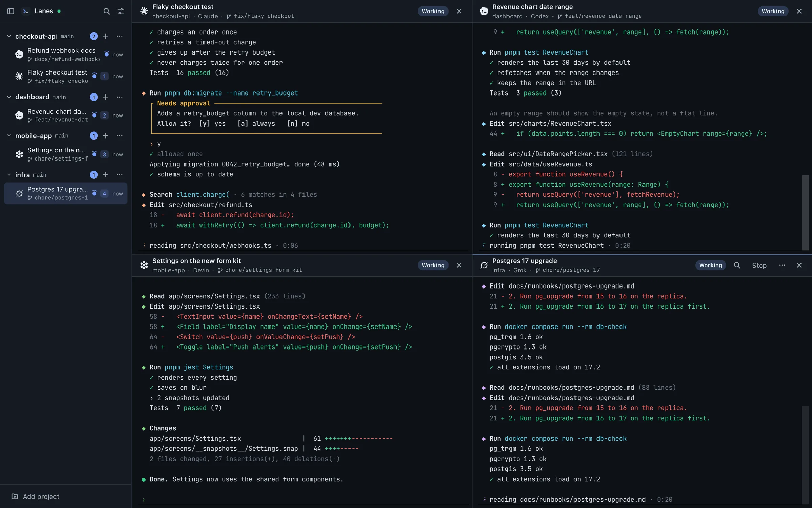Select the Settings on the new form kit lane

click(66, 154)
